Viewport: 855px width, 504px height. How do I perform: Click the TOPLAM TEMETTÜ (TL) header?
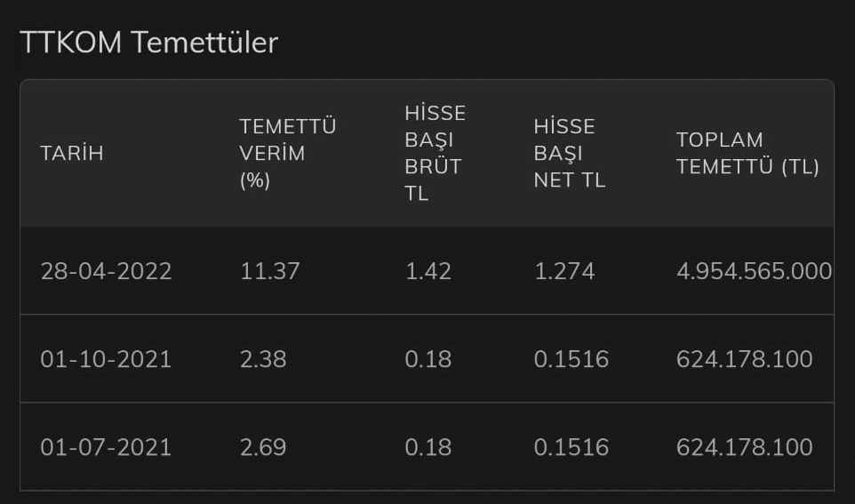click(x=747, y=153)
